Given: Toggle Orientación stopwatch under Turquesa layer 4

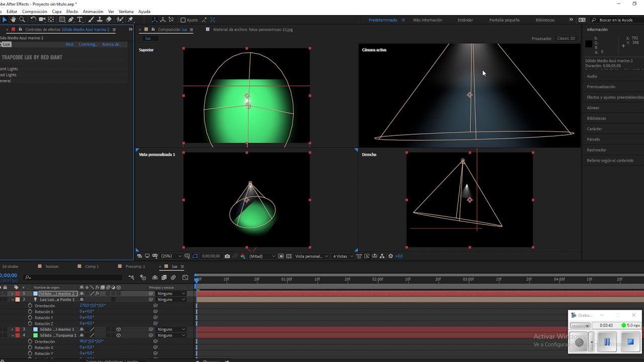Looking at the screenshot, I should [x=30, y=341].
